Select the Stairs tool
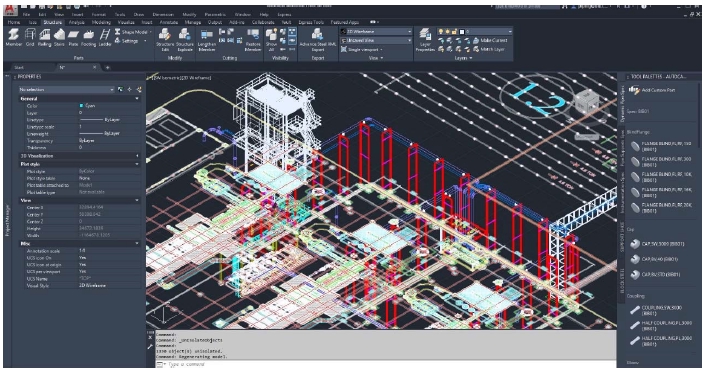The height and width of the screenshot is (375, 707). click(x=59, y=37)
